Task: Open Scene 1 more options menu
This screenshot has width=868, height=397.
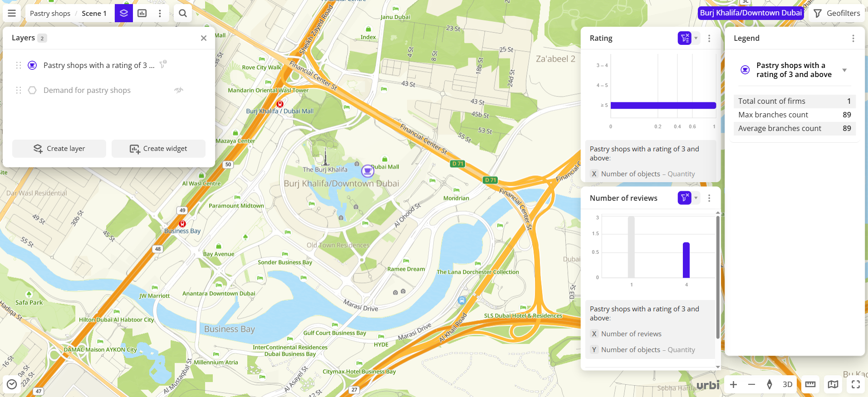Action: point(160,13)
